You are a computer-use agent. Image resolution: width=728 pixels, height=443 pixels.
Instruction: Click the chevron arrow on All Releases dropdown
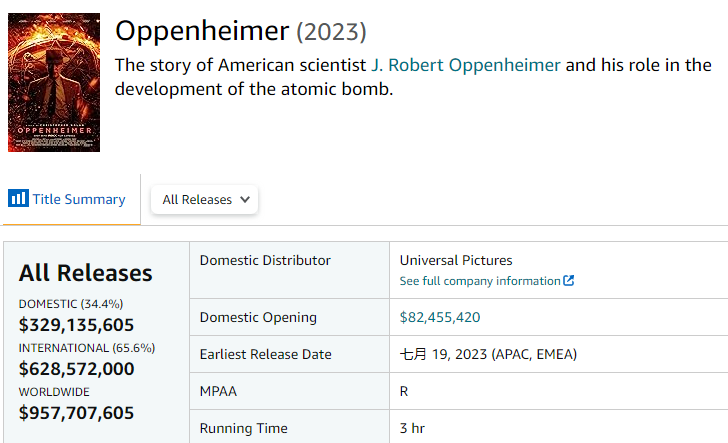(245, 200)
